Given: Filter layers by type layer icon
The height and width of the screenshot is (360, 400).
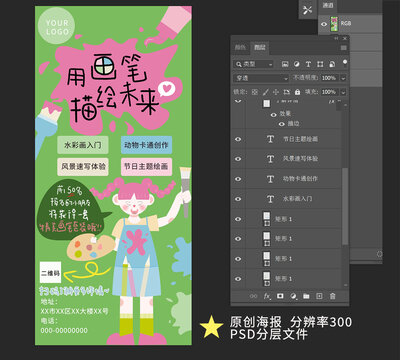Looking at the screenshot, I should point(308,64).
